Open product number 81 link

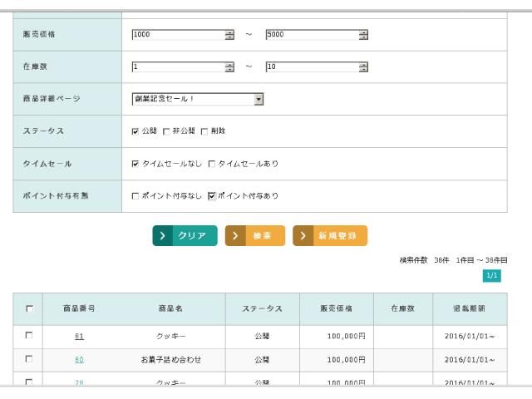point(79,336)
